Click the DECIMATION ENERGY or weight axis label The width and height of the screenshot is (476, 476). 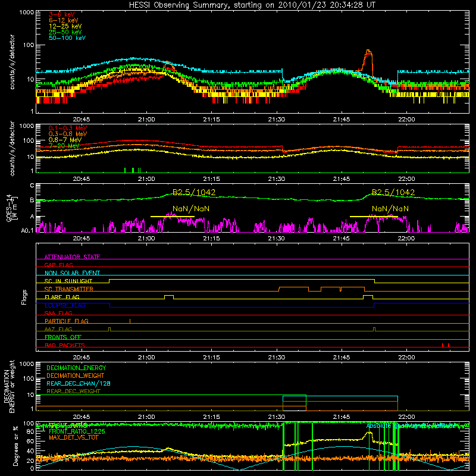coord(9,386)
